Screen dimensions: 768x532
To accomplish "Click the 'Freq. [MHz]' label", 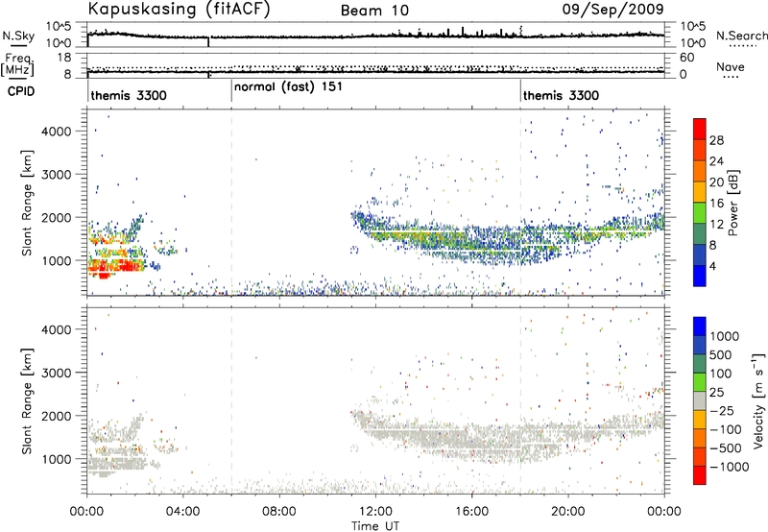I will [x=18, y=65].
